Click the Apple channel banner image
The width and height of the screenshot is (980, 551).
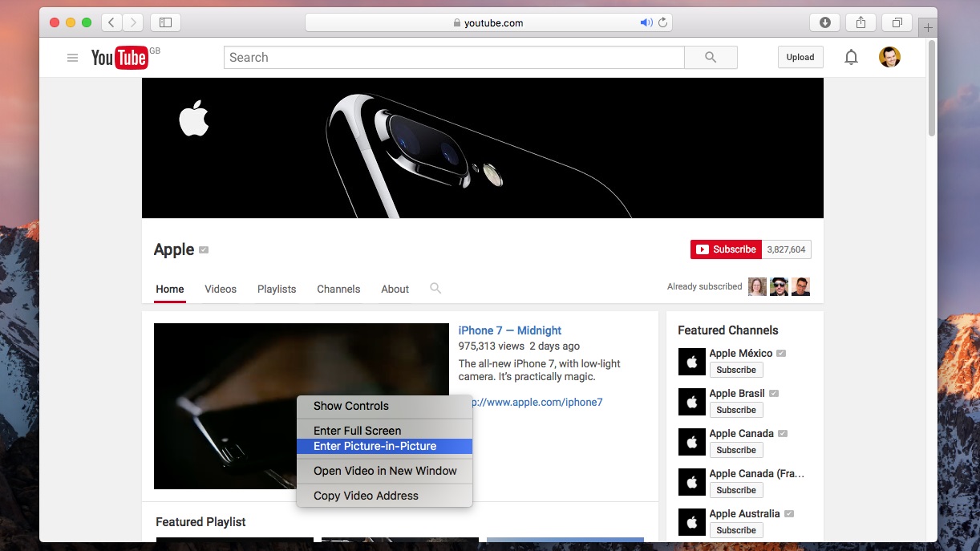[483, 148]
